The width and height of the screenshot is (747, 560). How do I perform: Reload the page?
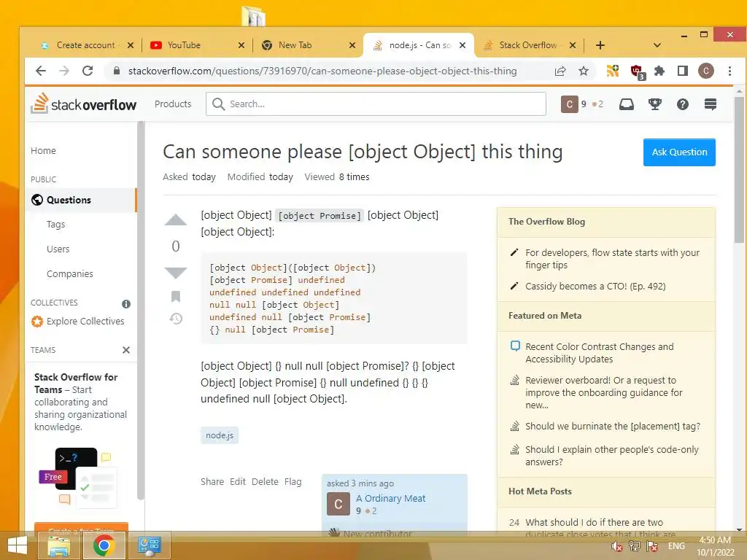pyautogui.click(x=88, y=71)
